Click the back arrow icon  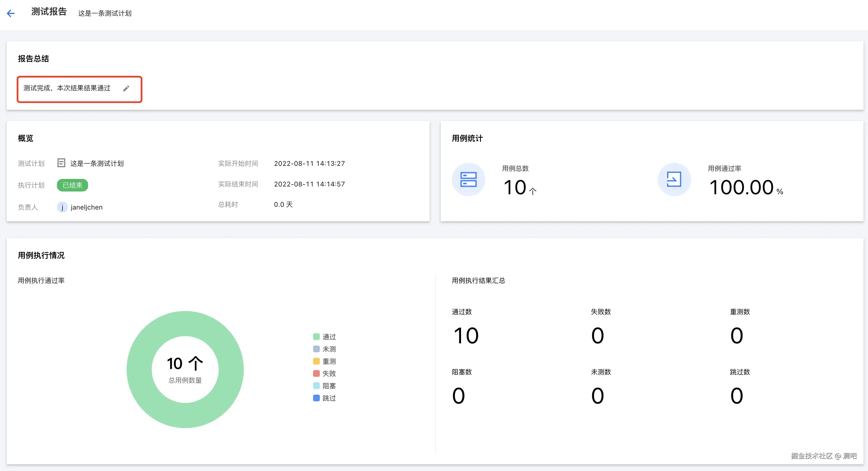[x=11, y=13]
